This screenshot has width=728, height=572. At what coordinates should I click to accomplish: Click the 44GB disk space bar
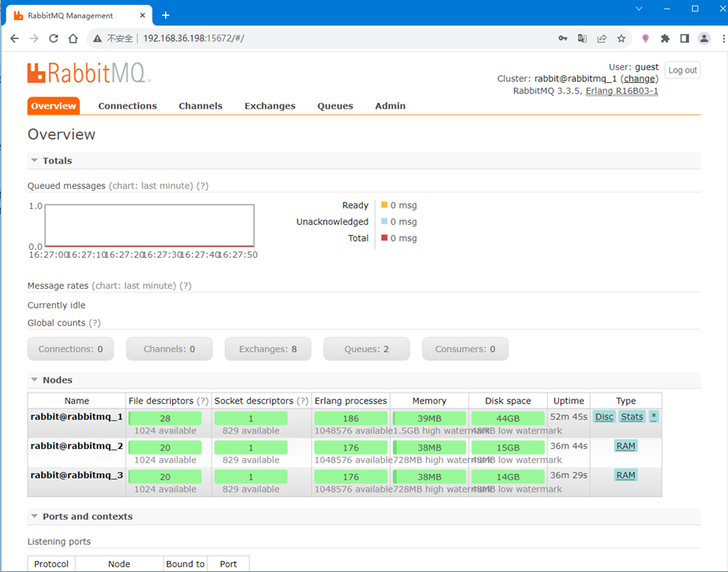(508, 418)
